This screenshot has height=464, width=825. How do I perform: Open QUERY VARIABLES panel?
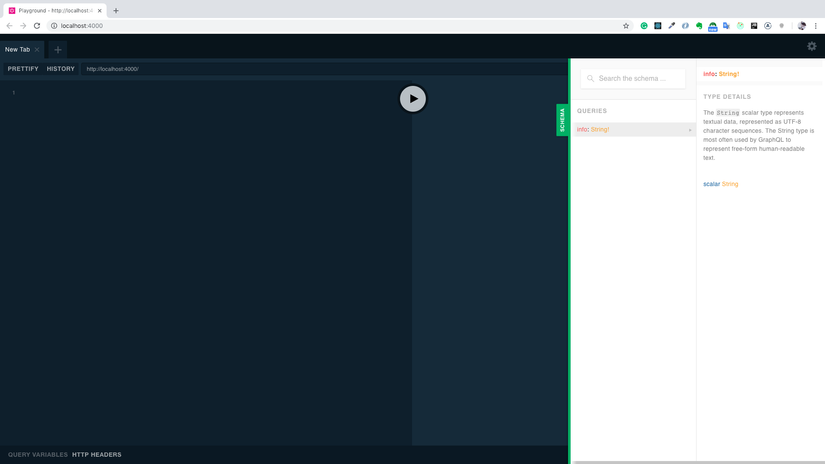pos(38,455)
